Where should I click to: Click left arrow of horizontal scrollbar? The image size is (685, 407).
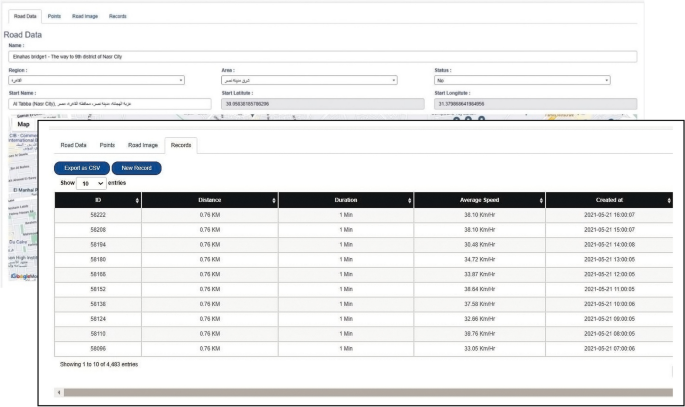[x=58, y=391]
